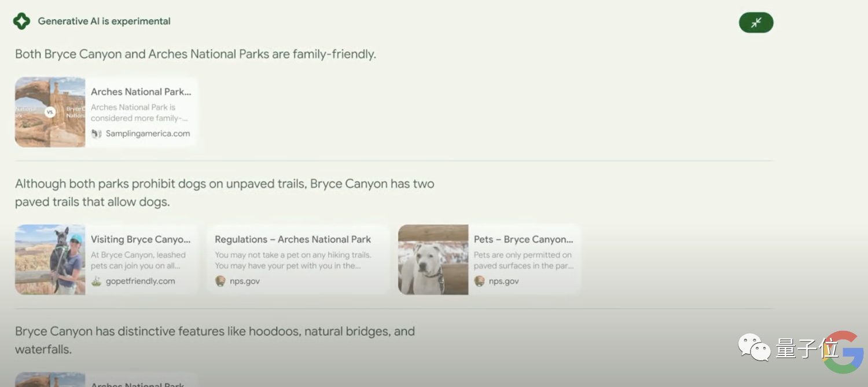The height and width of the screenshot is (387, 868).
Task: Open the woman holding dog thumbnail
Action: 50,260
